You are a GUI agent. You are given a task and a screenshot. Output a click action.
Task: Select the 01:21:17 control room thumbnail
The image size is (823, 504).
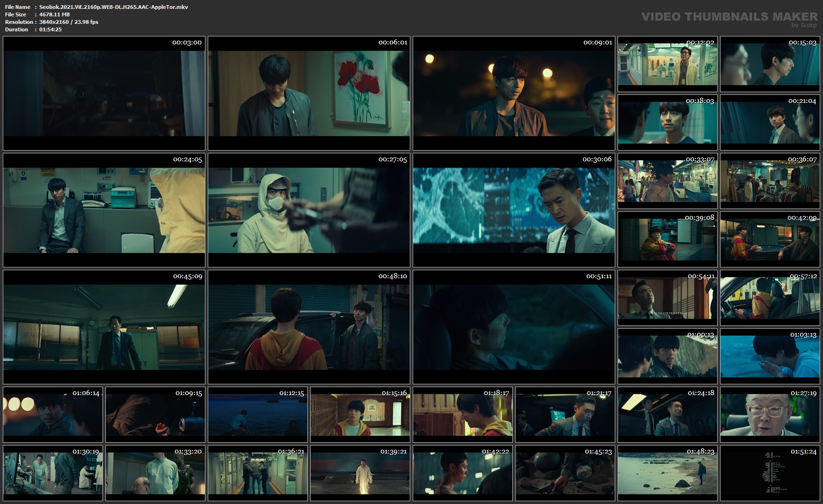point(565,415)
